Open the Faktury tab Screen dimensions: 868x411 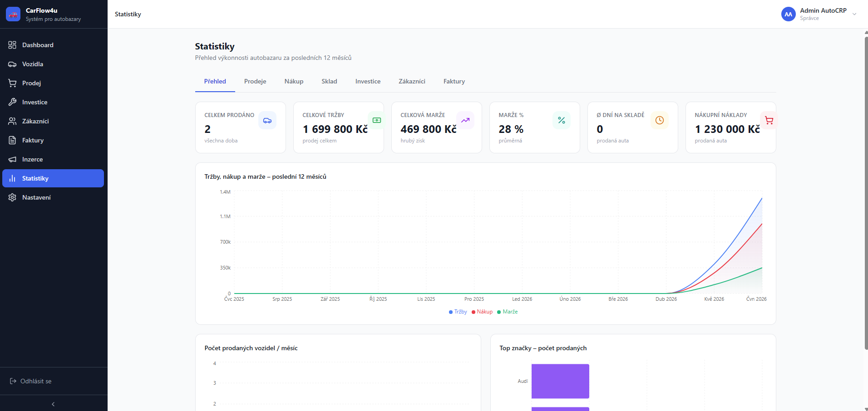[x=454, y=82]
